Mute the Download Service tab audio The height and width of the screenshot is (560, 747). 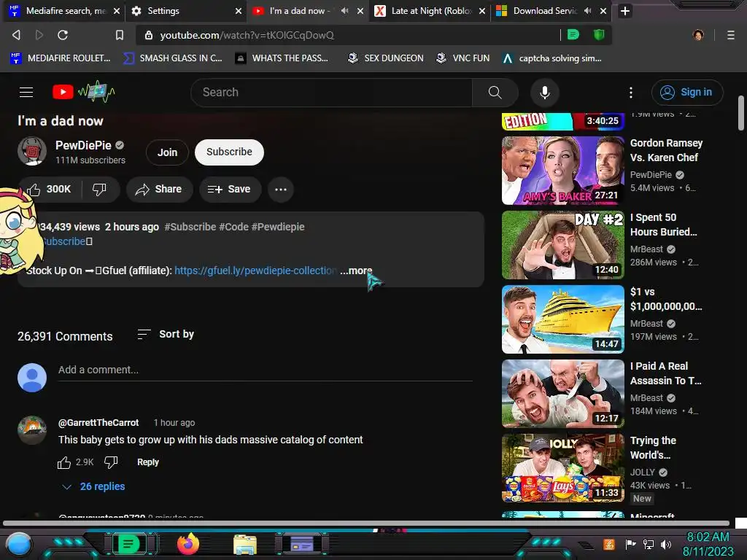pos(587,10)
